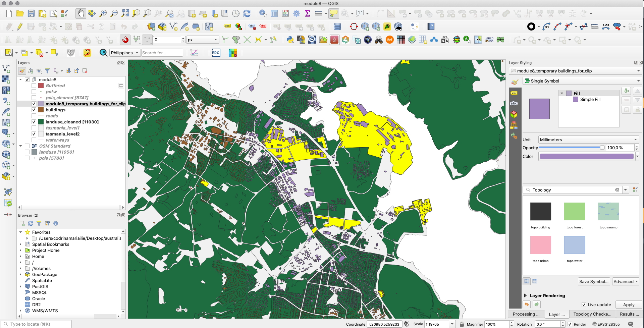Viewport: 644px width, 328px height.
Task: Open the Advanced dropdown button
Action: pyautogui.click(x=626, y=281)
